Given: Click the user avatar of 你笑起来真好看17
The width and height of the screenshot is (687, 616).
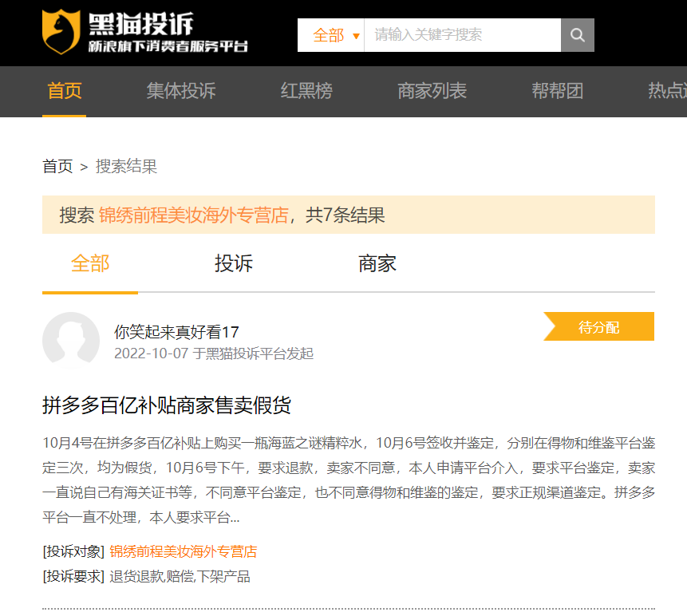Looking at the screenshot, I should (x=71, y=341).
